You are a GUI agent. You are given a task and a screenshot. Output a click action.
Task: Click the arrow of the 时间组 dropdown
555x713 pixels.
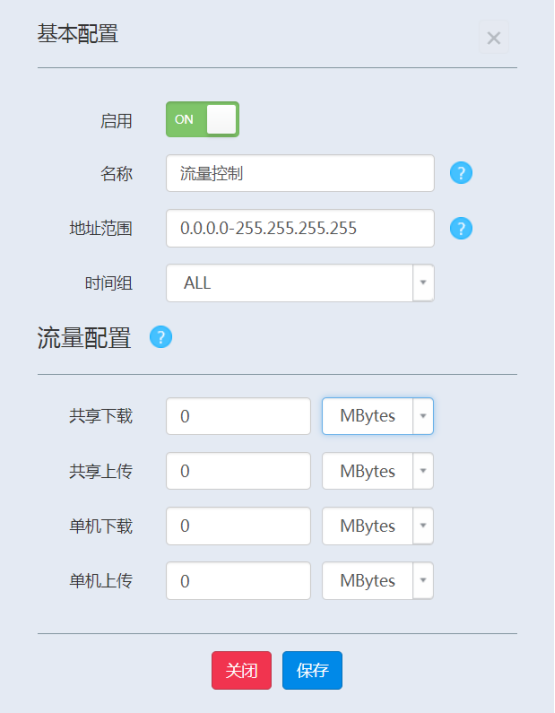423,283
